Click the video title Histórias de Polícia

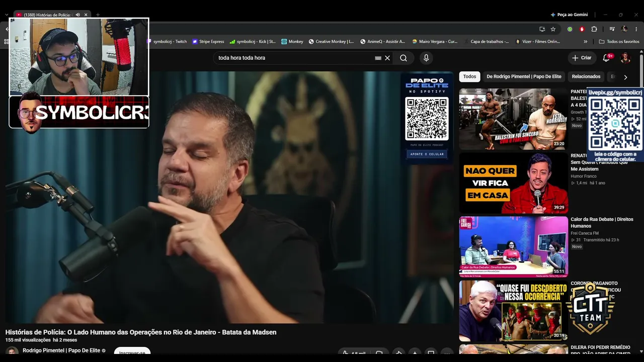click(141, 332)
